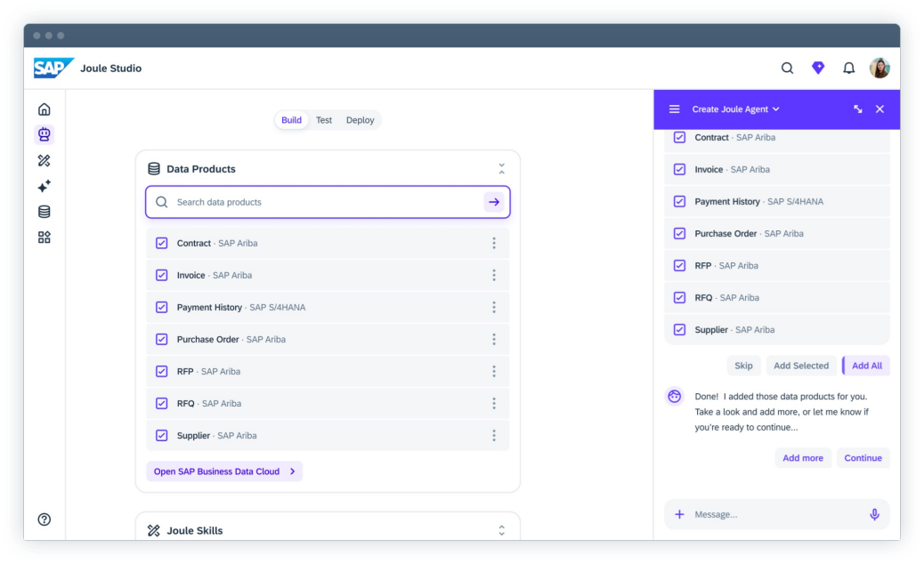924x564 pixels.
Task: Click the Joule Studio title text
Action: (x=110, y=68)
